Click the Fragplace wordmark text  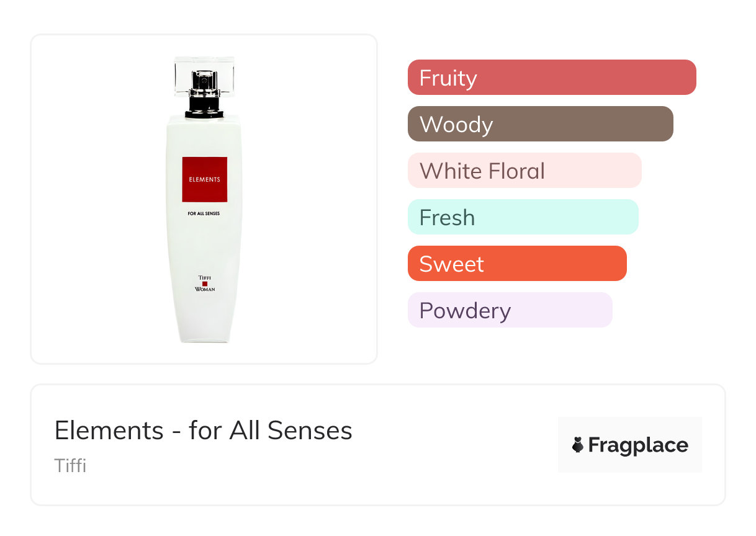(x=638, y=445)
